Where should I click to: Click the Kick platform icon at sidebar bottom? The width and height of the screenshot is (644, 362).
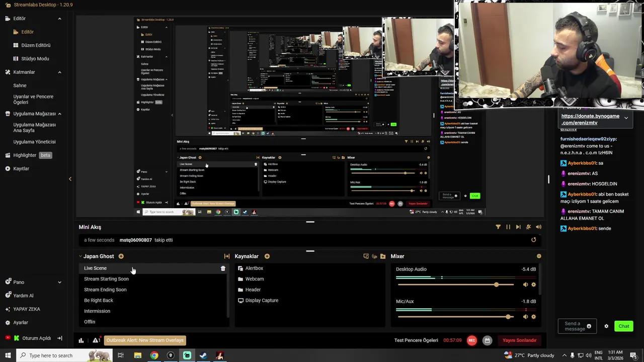[17, 338]
